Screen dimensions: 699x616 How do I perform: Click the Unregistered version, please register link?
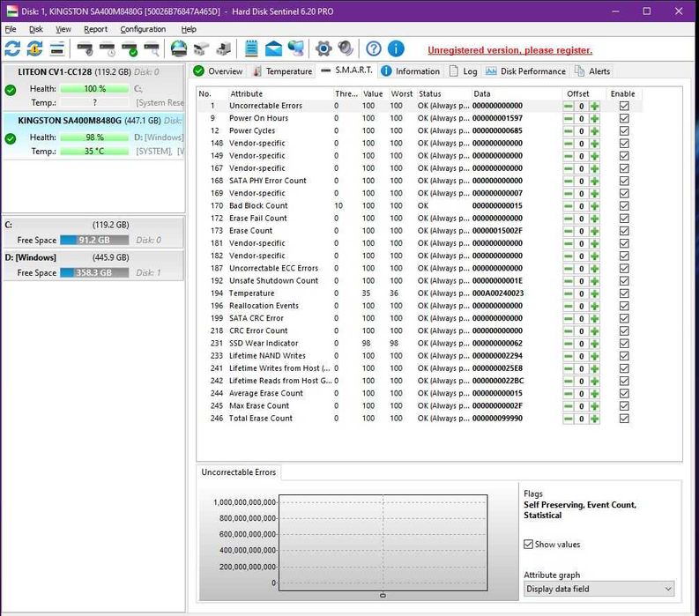[x=510, y=50]
